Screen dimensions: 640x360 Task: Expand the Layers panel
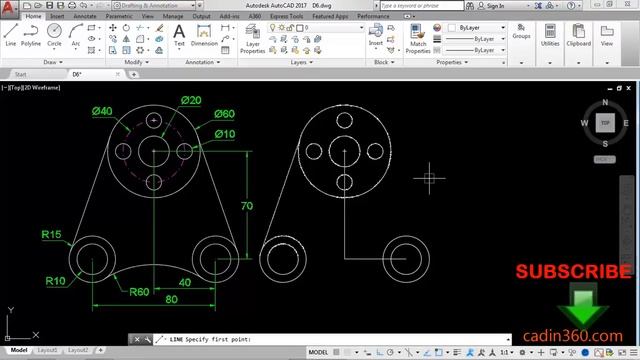(302, 62)
